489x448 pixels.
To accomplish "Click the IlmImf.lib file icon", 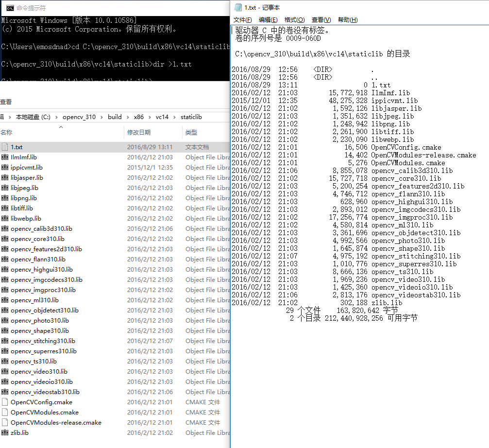I will click(5, 157).
